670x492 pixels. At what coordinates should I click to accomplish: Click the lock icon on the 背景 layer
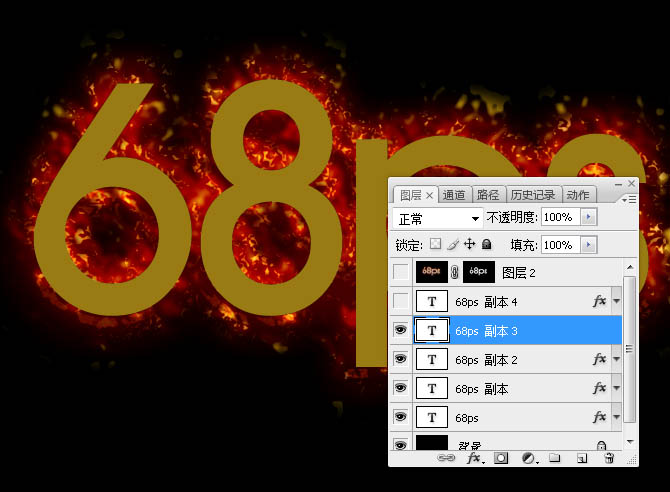(x=601, y=446)
